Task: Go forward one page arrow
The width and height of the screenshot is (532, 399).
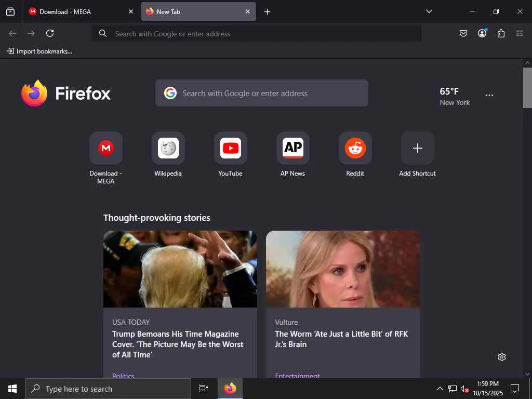Action: point(31,33)
